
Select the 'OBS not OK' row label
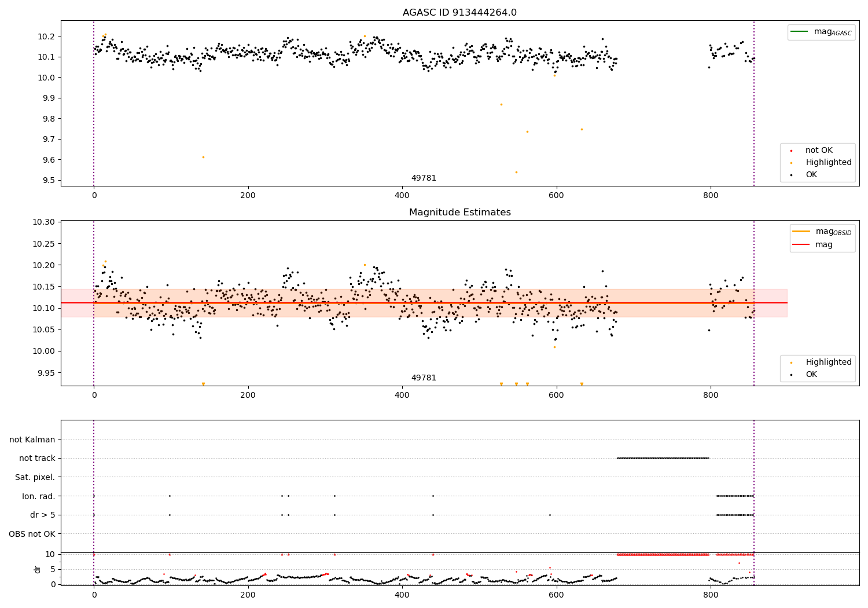[32, 534]
